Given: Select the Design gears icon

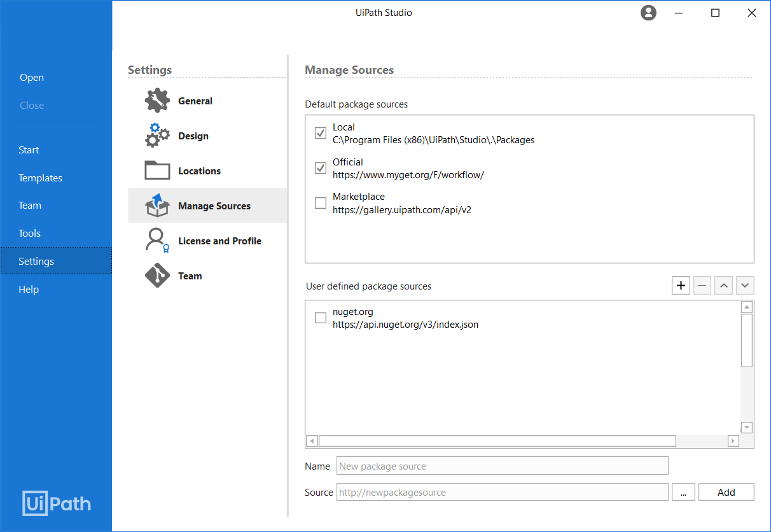Looking at the screenshot, I should tap(157, 136).
